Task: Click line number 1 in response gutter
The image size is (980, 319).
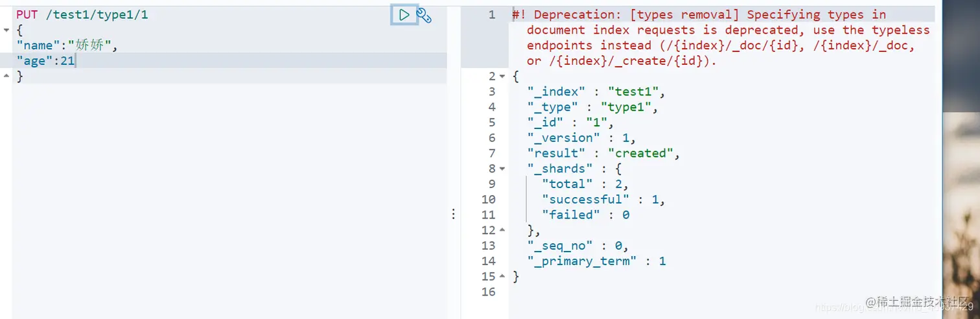Action: point(492,14)
